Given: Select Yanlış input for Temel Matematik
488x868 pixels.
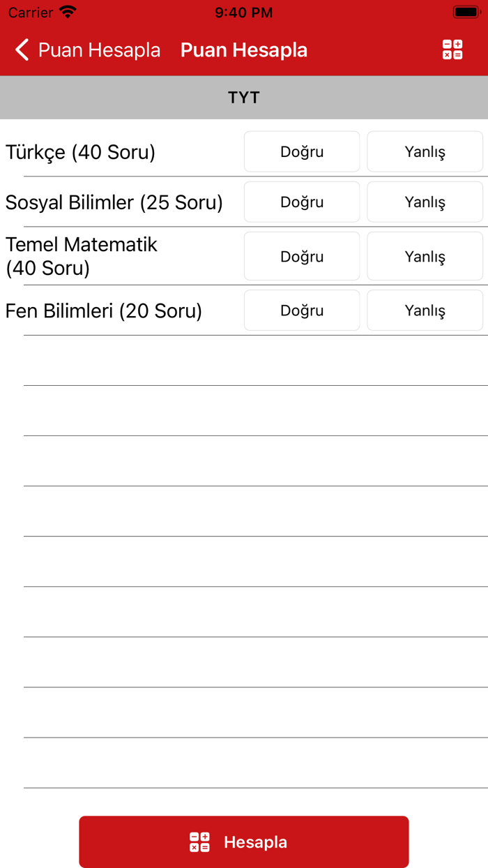Looking at the screenshot, I should tap(425, 256).
